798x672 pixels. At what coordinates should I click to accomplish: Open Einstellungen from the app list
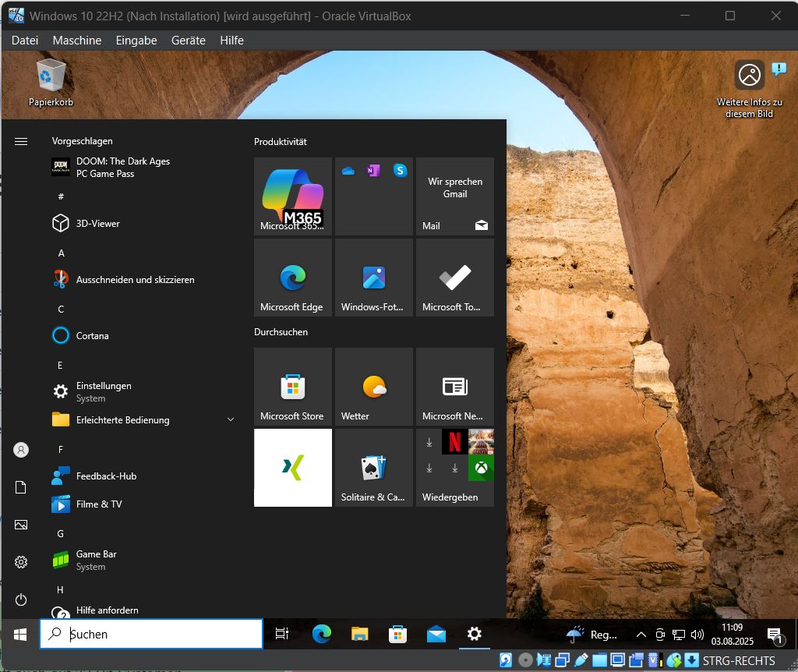click(x=103, y=391)
